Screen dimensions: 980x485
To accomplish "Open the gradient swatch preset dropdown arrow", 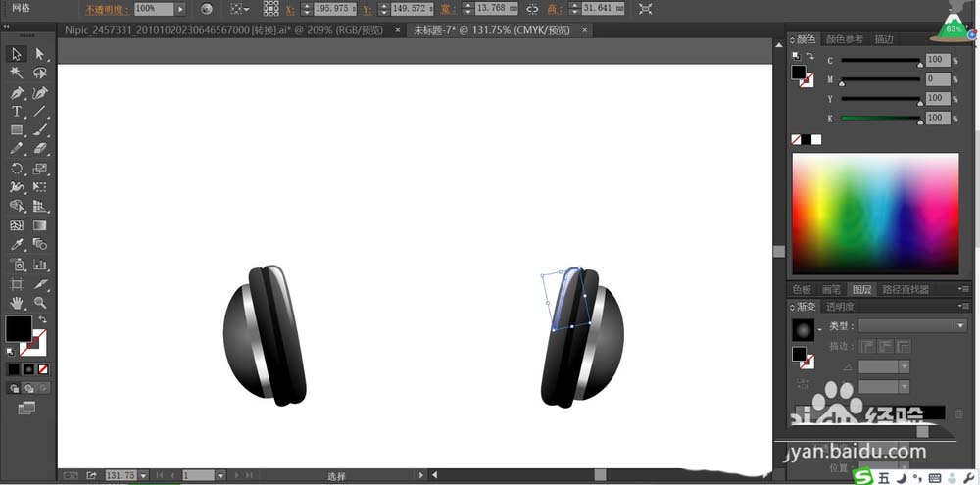I will [x=819, y=329].
